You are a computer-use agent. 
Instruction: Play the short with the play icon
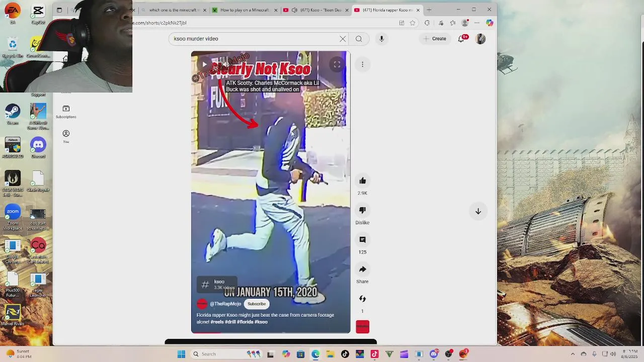tap(204, 64)
